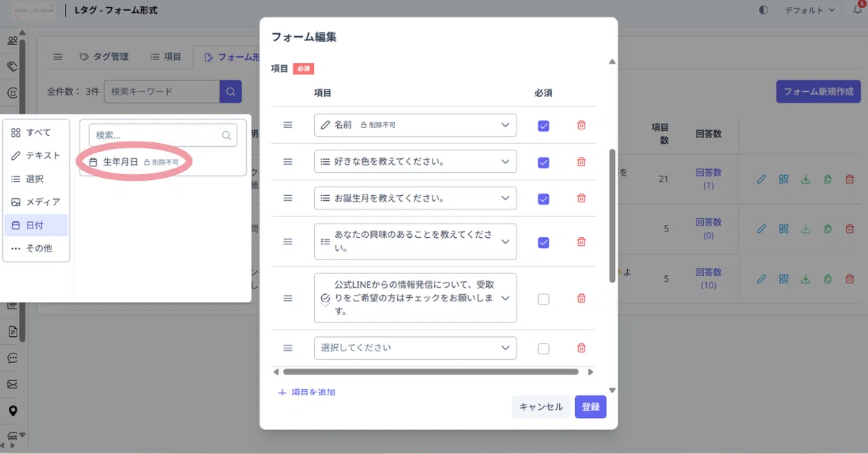
Task: Toggle dark mode contrast icon
Action: point(764,10)
